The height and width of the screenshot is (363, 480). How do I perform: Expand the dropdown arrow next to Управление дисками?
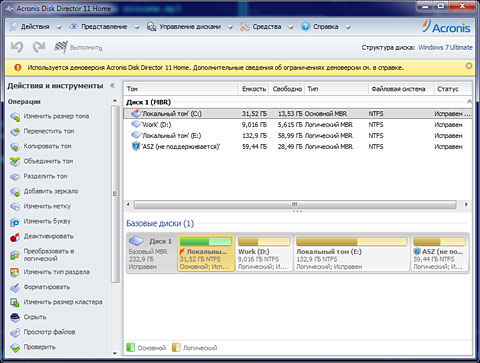230,27
